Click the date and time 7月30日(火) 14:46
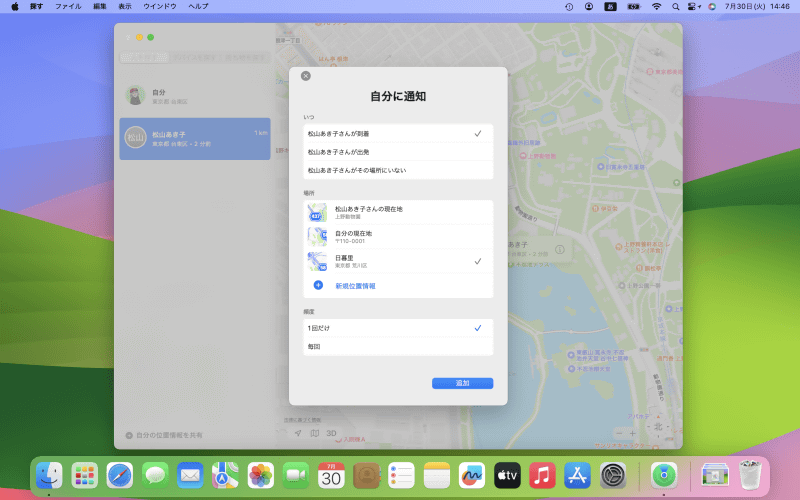800x500 pixels. pyautogui.click(x=757, y=7)
